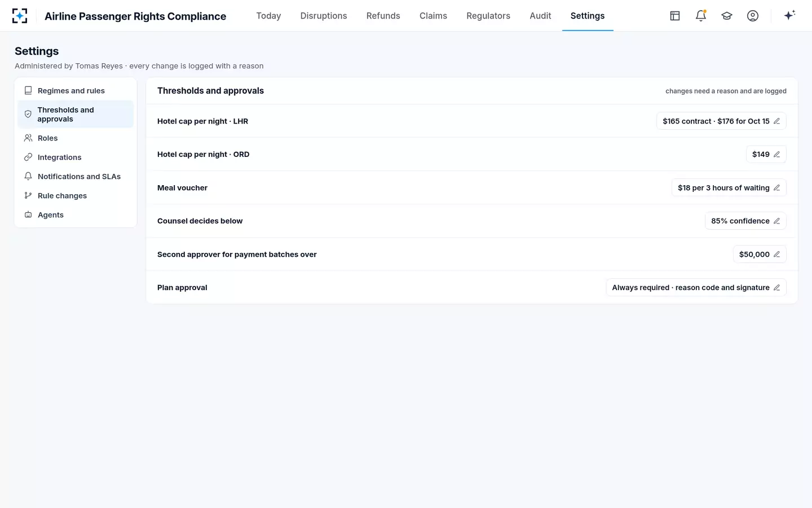Image resolution: width=812 pixels, height=508 pixels.
Task: Switch to the Regulators tab
Action: click(x=488, y=16)
